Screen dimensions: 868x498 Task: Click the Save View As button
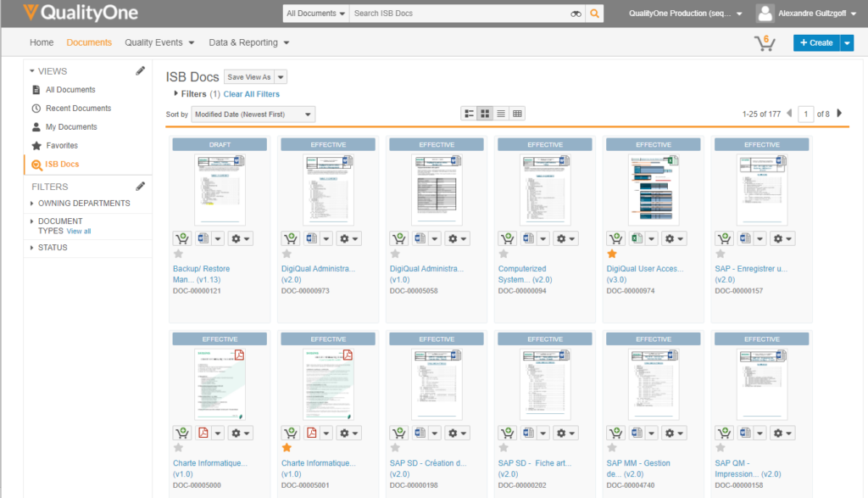tap(249, 77)
